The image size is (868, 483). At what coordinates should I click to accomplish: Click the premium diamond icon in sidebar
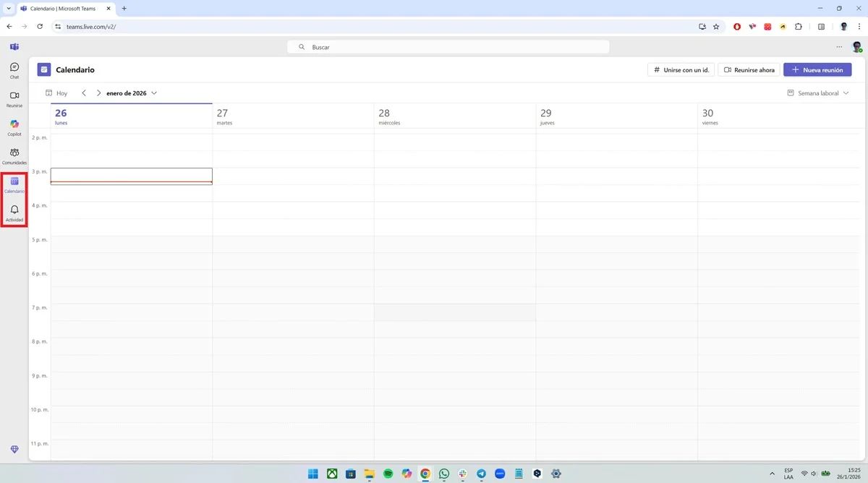click(x=14, y=449)
